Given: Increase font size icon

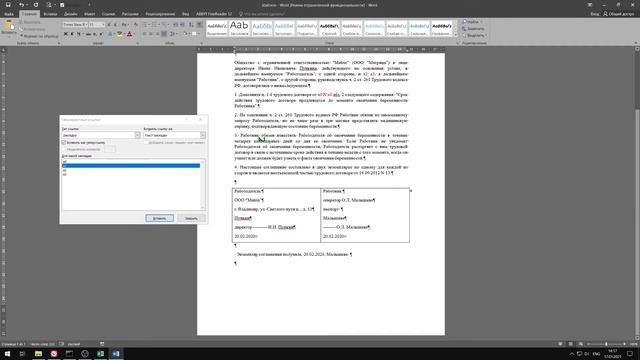Looking at the screenshot, I should click(109, 25).
